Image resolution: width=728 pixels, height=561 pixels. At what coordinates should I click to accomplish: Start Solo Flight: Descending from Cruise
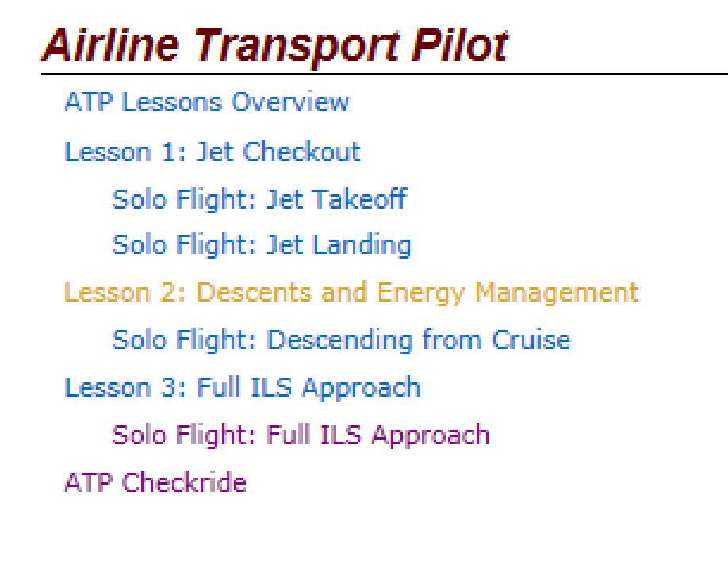pos(341,340)
